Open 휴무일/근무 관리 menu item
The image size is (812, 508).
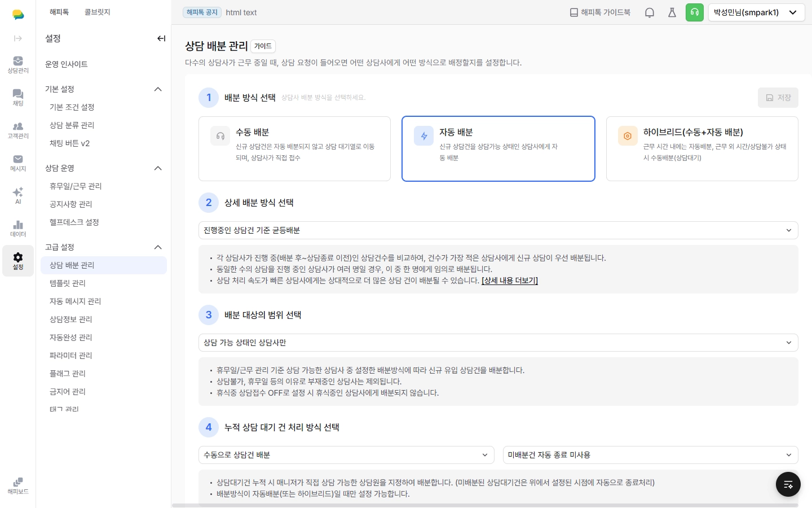pyautogui.click(x=104, y=186)
